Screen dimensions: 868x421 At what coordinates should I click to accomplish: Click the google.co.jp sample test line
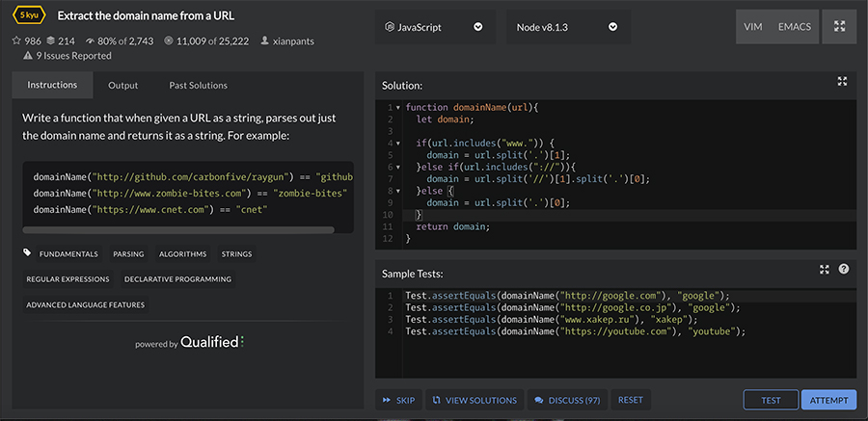[572, 307]
